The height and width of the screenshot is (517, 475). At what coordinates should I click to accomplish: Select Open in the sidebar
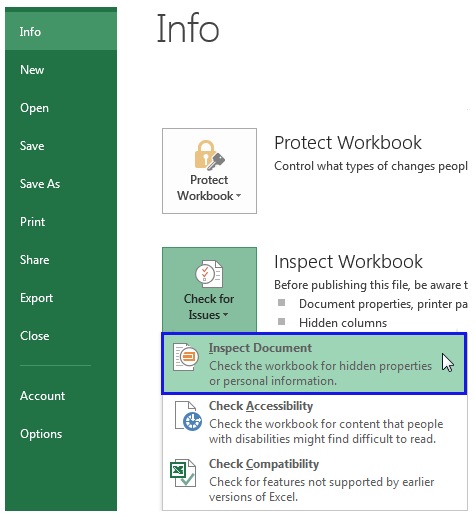point(61,108)
